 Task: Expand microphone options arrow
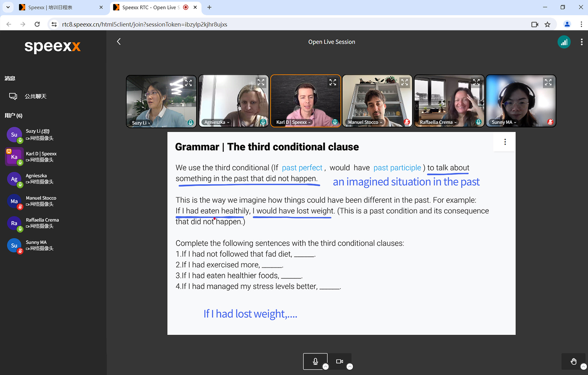click(326, 367)
